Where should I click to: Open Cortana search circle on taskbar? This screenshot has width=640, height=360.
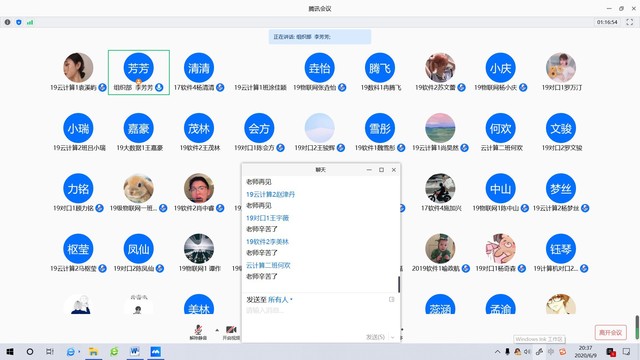click(x=30, y=351)
